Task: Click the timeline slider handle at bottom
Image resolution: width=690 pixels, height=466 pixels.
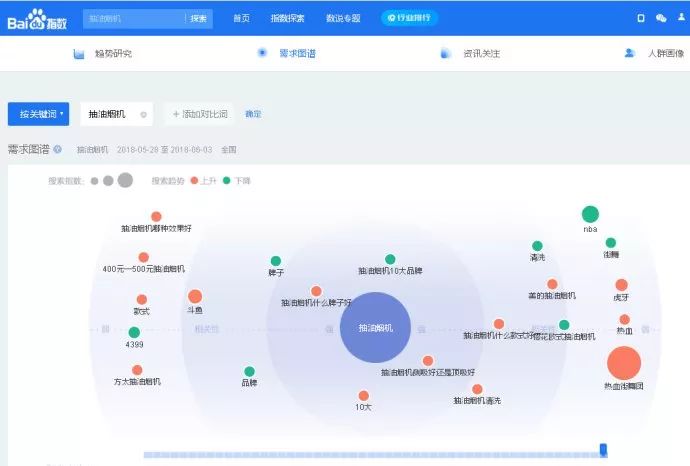Action: coord(603,449)
